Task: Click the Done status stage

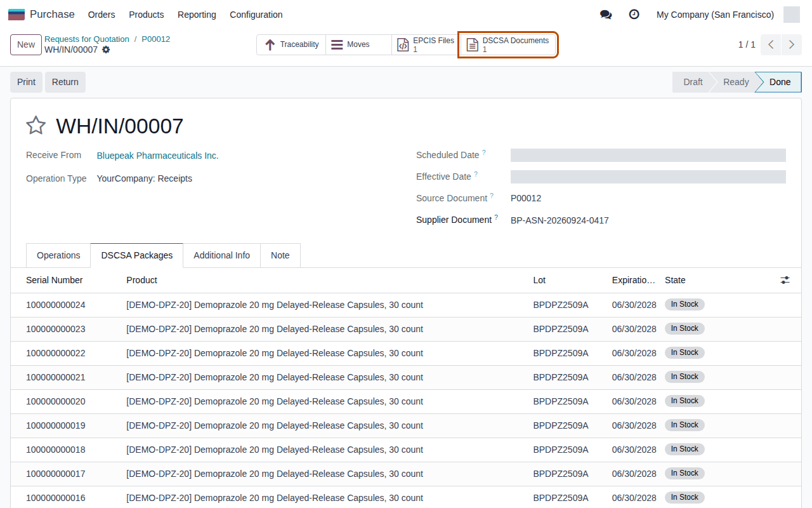Action: (x=780, y=82)
